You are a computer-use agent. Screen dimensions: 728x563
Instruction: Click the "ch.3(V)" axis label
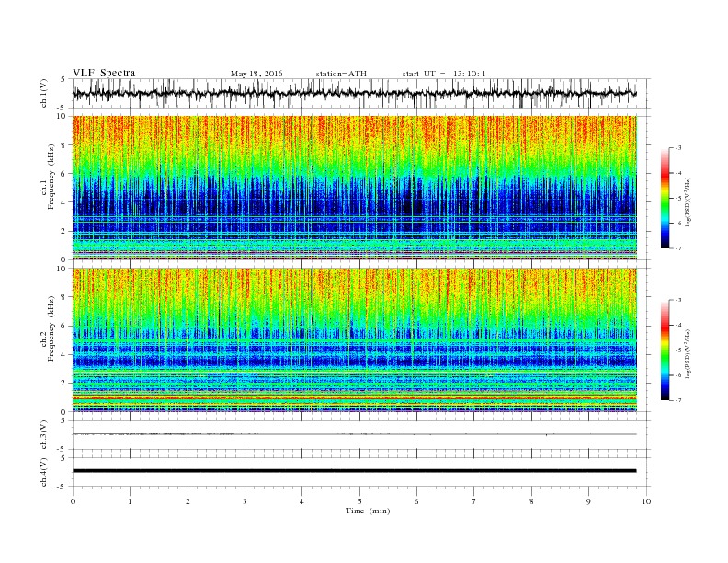[44, 435]
